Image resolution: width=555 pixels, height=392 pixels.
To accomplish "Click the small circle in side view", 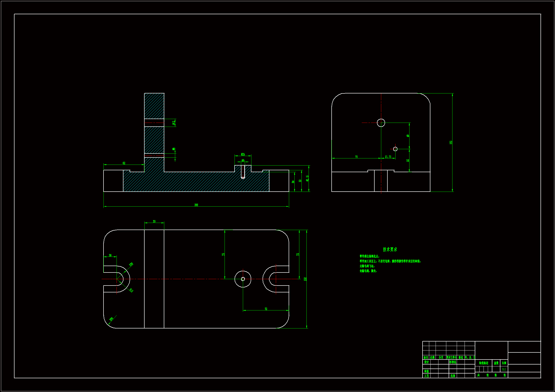I will tap(395, 149).
